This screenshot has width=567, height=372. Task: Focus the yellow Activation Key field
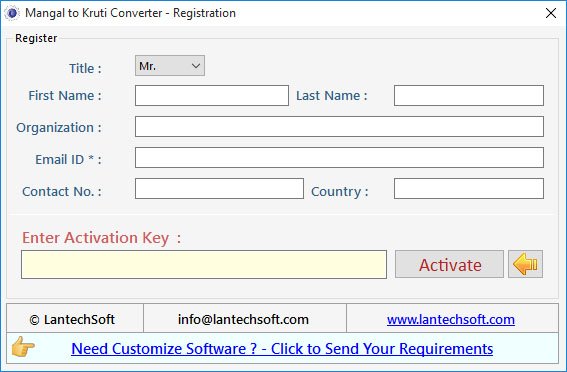coord(204,264)
